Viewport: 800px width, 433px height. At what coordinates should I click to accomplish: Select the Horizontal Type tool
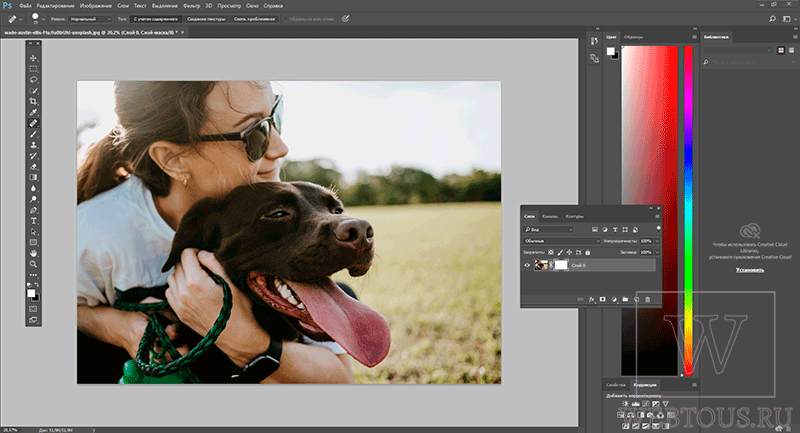point(33,221)
